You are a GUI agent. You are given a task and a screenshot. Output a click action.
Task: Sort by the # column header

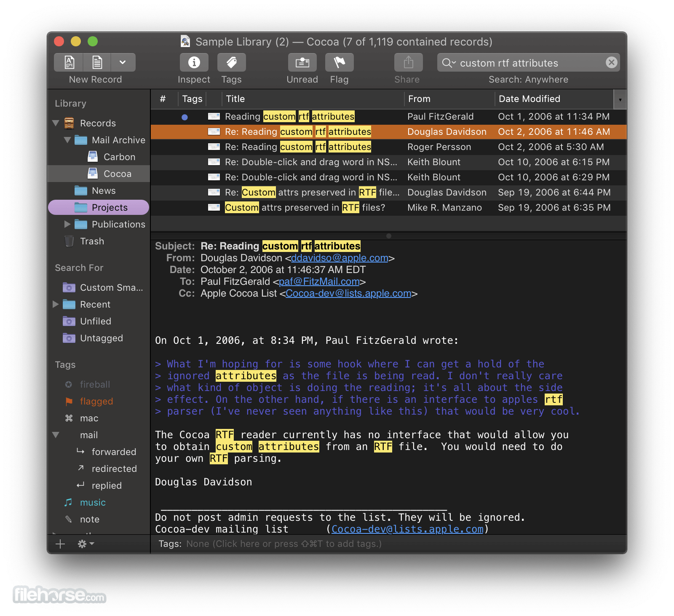point(163,99)
